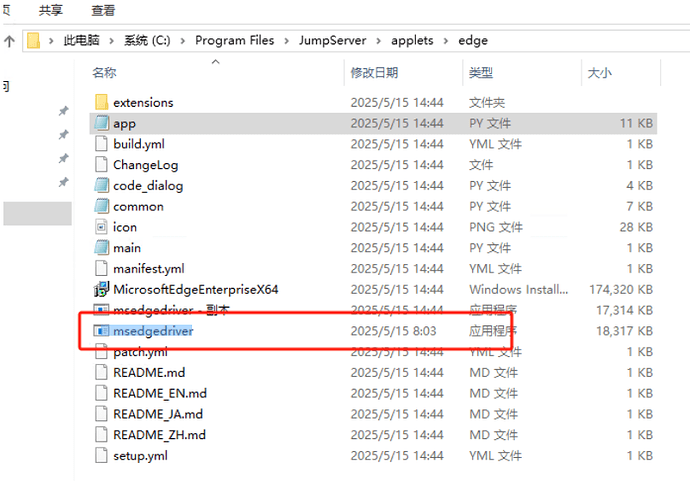Click the 18,317 KB size cell
The width and height of the screenshot is (690, 481).
click(x=624, y=330)
